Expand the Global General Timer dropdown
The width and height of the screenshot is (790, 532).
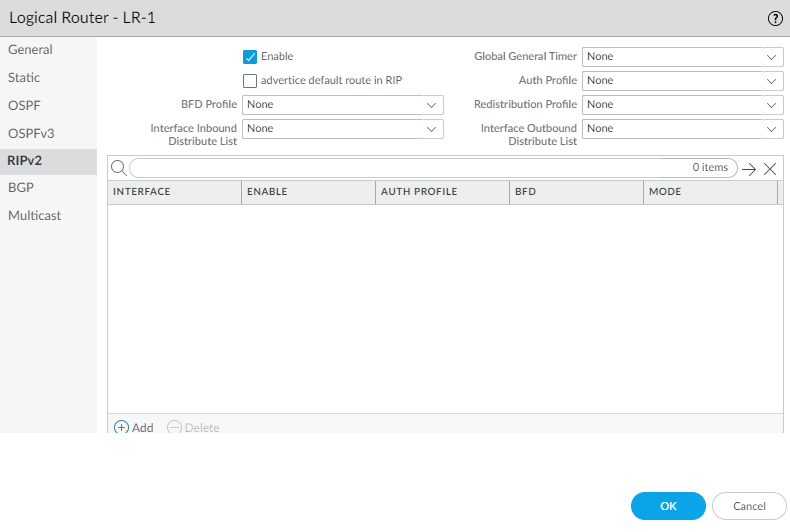tap(682, 57)
